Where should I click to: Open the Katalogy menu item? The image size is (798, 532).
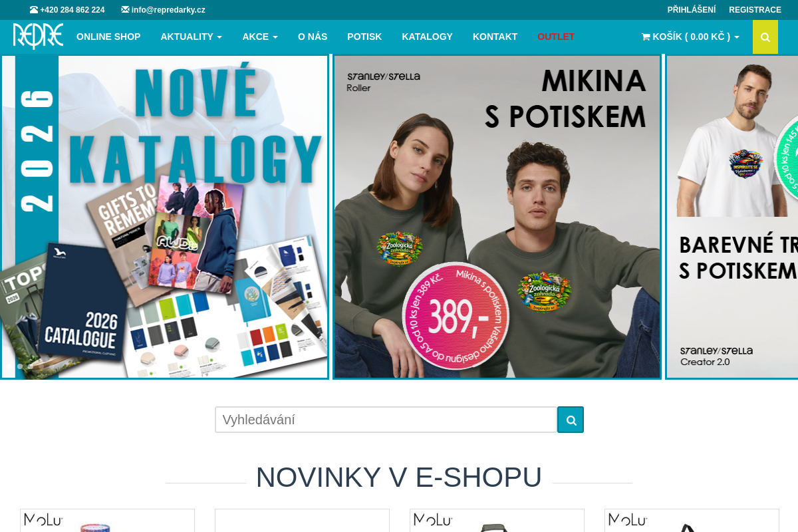tap(427, 37)
